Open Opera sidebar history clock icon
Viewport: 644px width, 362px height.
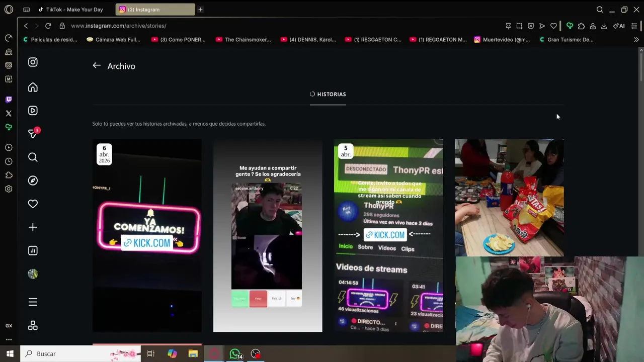(x=9, y=161)
